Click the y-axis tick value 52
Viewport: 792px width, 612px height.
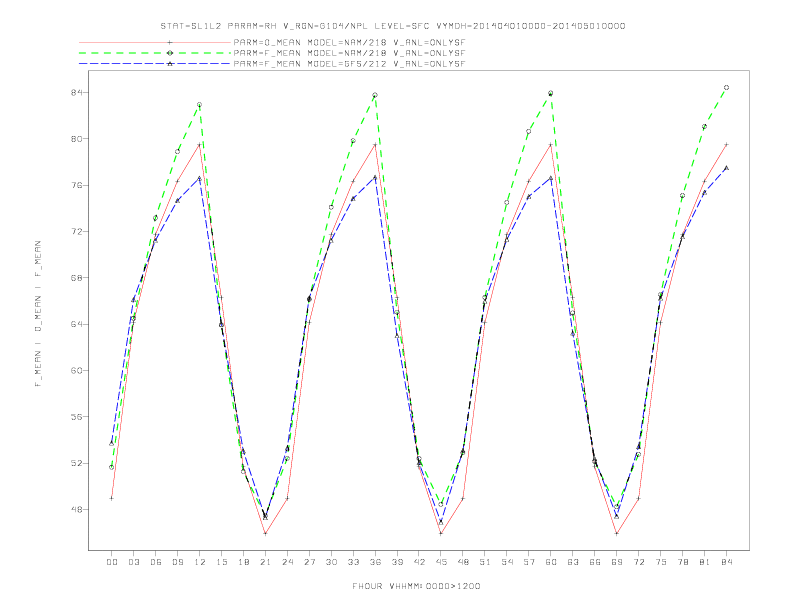tap(77, 463)
